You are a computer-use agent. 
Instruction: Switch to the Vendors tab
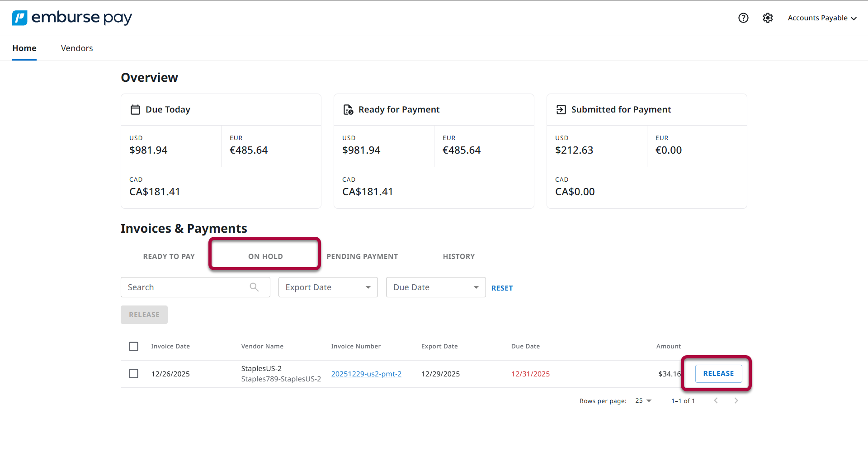pos(76,48)
